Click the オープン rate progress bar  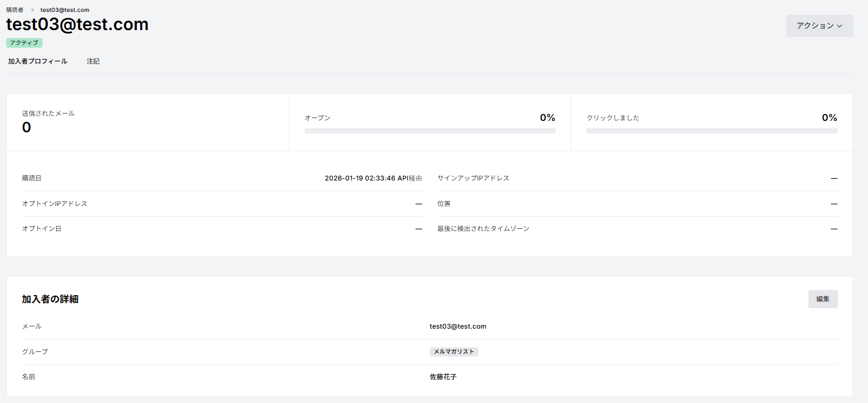pyautogui.click(x=430, y=131)
